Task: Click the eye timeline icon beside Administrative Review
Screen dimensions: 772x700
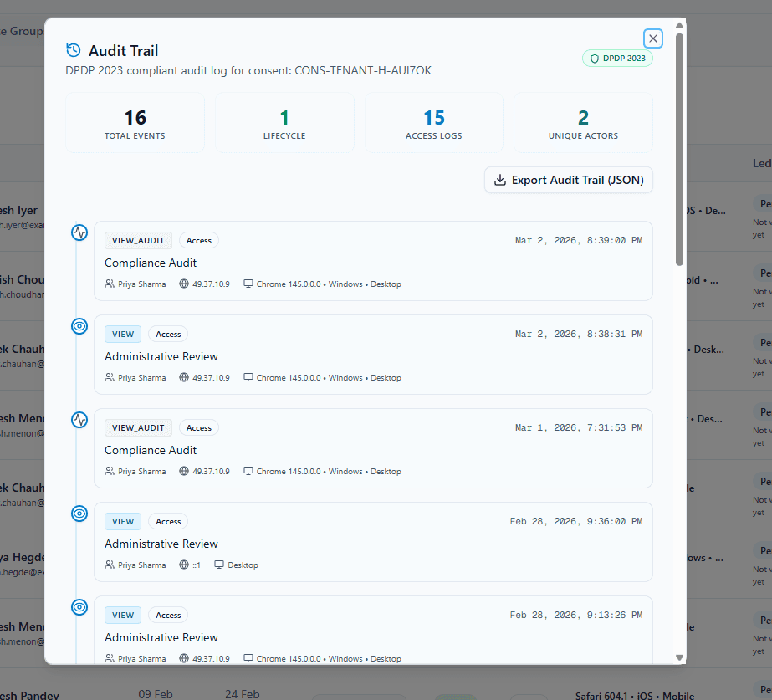Action: tap(79, 326)
